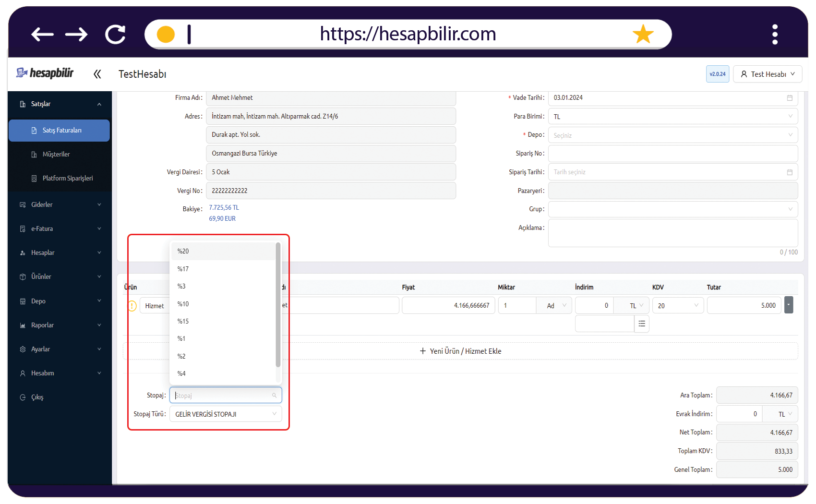This screenshot has width=816, height=504.
Task: Click the gray row options button after Tutar
Action: (789, 305)
